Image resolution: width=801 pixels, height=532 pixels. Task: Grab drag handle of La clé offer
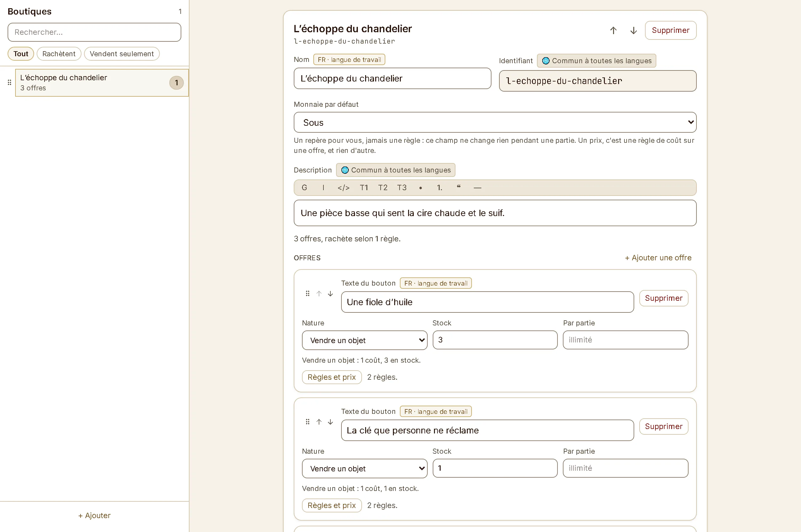(x=308, y=422)
